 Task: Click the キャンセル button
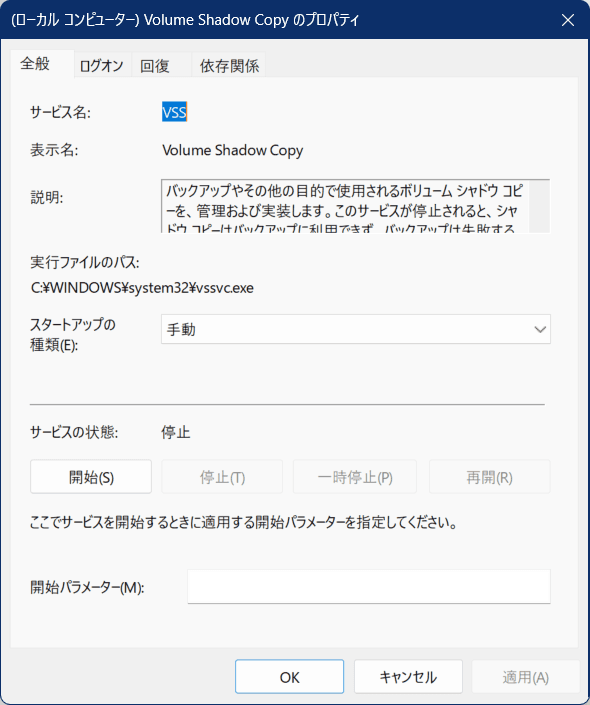click(408, 677)
